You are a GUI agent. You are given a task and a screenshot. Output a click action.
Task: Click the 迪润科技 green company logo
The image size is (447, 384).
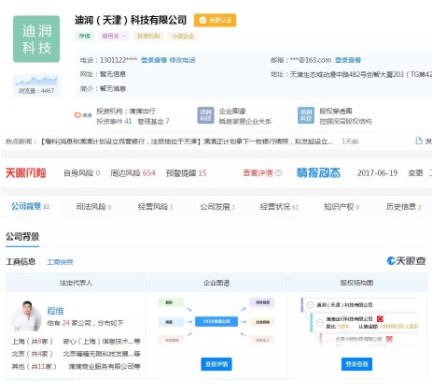coord(36,39)
